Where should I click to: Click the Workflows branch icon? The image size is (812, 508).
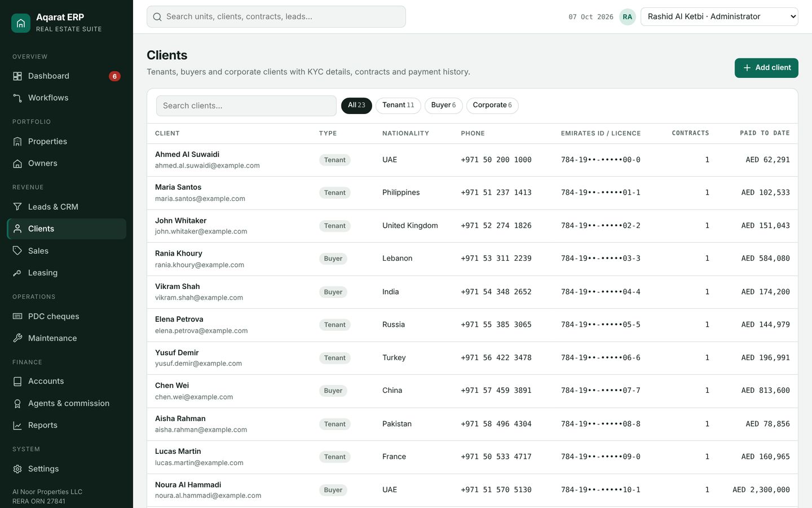click(x=17, y=98)
